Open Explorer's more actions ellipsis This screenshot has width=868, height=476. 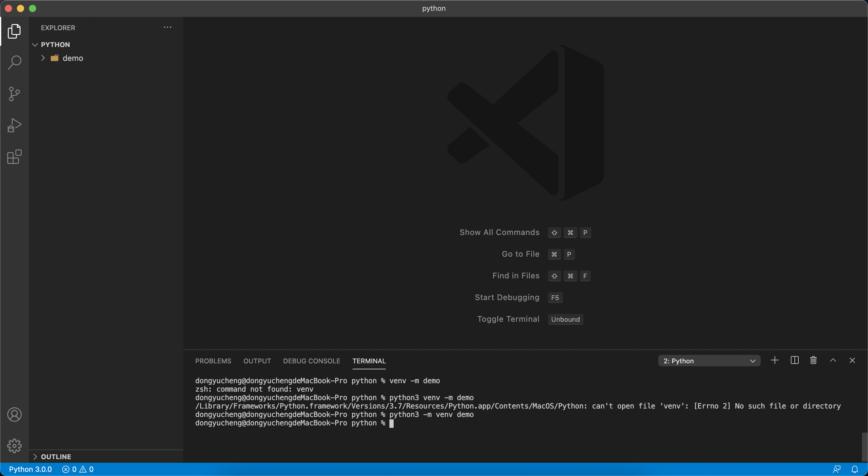pos(168,27)
